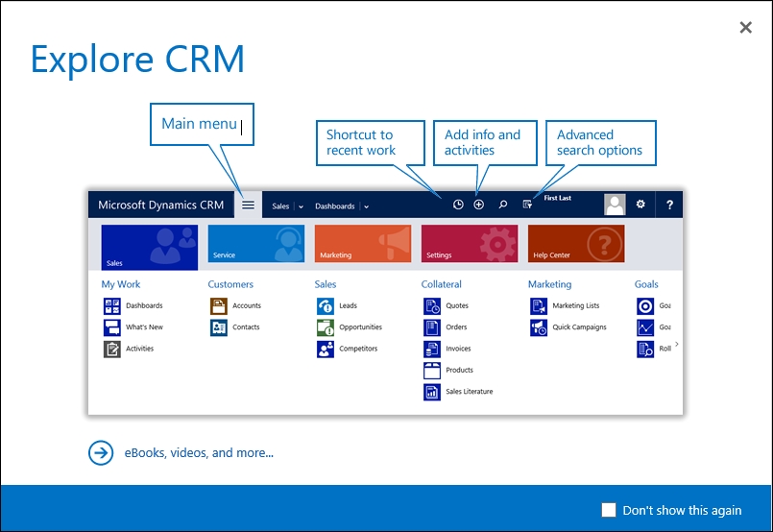Expand the Dashboards dropdown arrow in navbar
Viewport: 773px width, 532px height.
[x=366, y=206]
